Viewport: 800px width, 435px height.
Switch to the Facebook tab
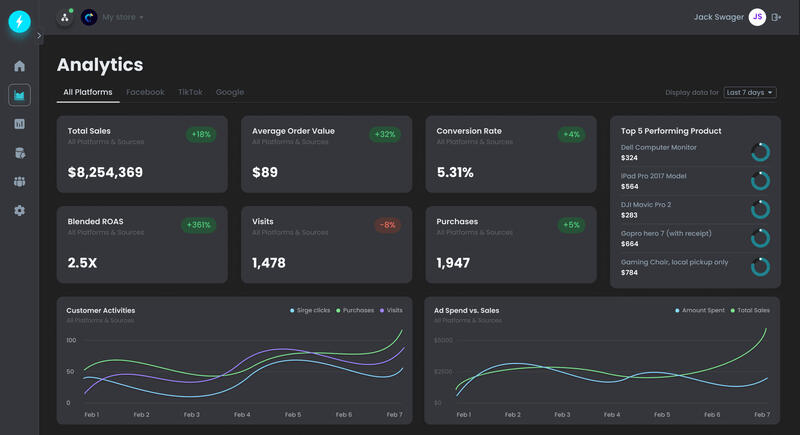click(x=145, y=92)
